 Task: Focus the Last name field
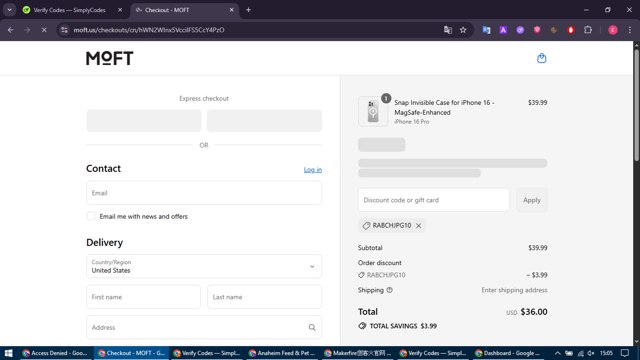(264, 297)
